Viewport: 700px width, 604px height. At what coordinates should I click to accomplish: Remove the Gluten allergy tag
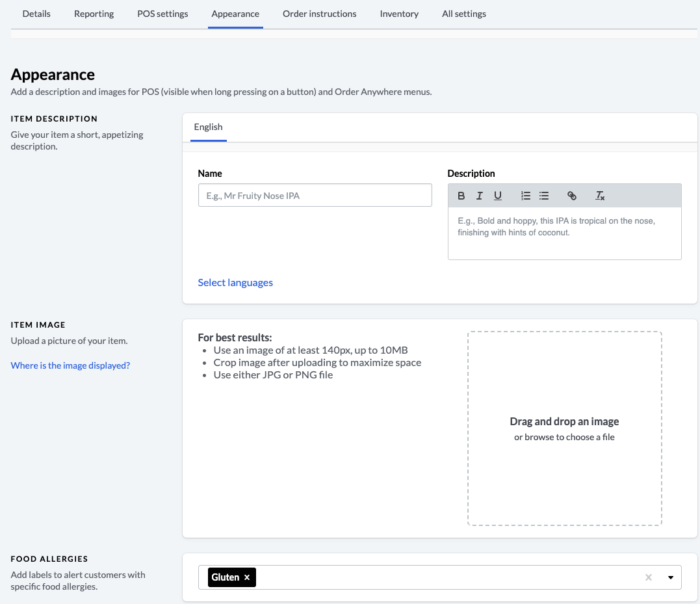pos(247,577)
